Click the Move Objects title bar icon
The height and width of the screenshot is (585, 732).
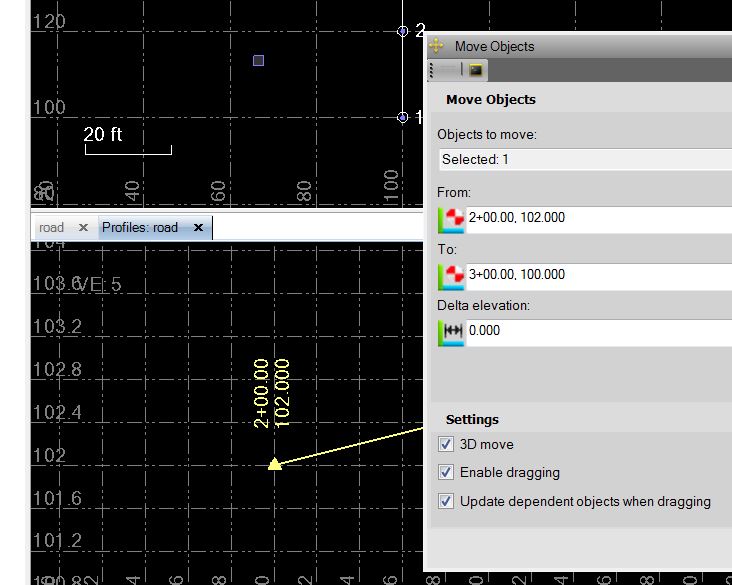pos(436,46)
